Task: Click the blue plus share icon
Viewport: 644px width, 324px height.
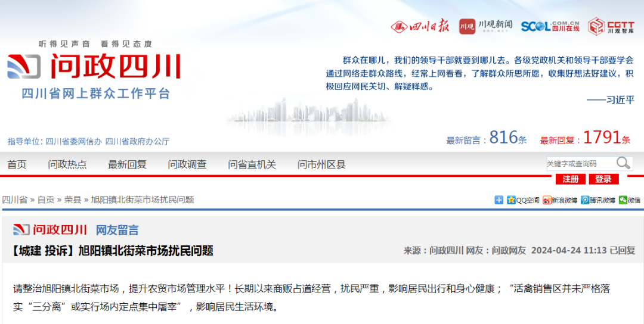Action: (499, 200)
